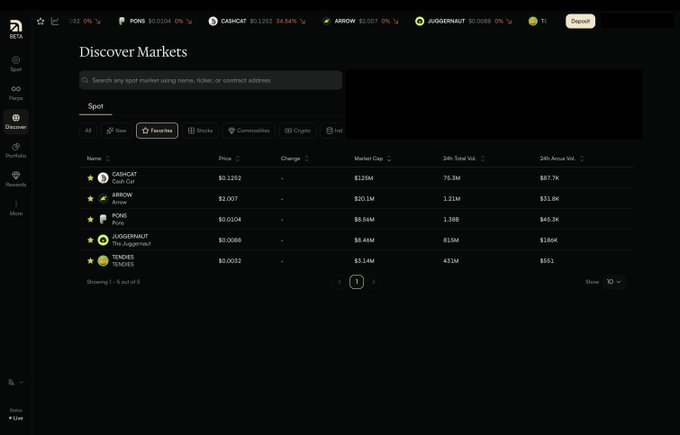Click the Deposit button
The width and height of the screenshot is (680, 435).
coord(580,21)
